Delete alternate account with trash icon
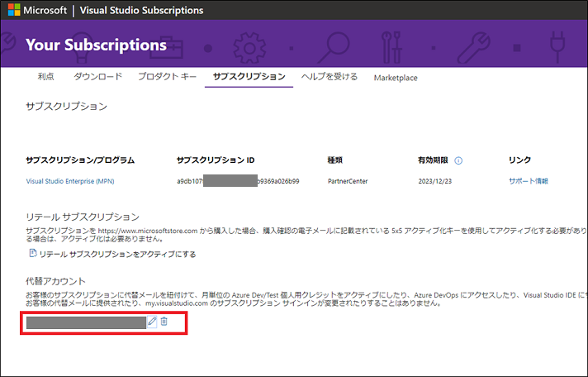 [x=164, y=322]
